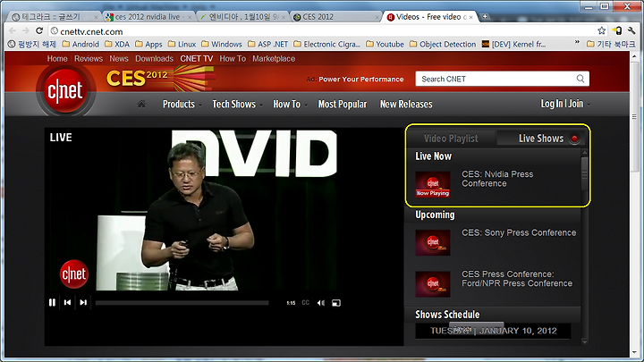Open a new browser tab

[x=485, y=17]
